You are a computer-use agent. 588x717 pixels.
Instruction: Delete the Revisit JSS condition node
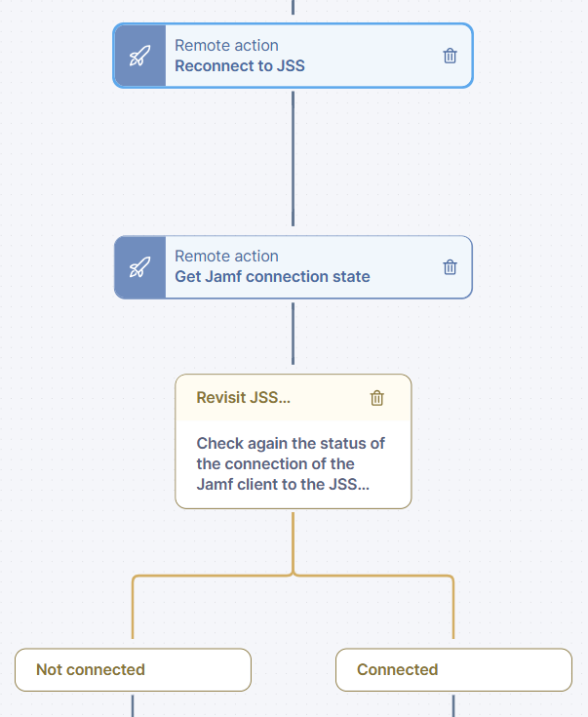377,397
